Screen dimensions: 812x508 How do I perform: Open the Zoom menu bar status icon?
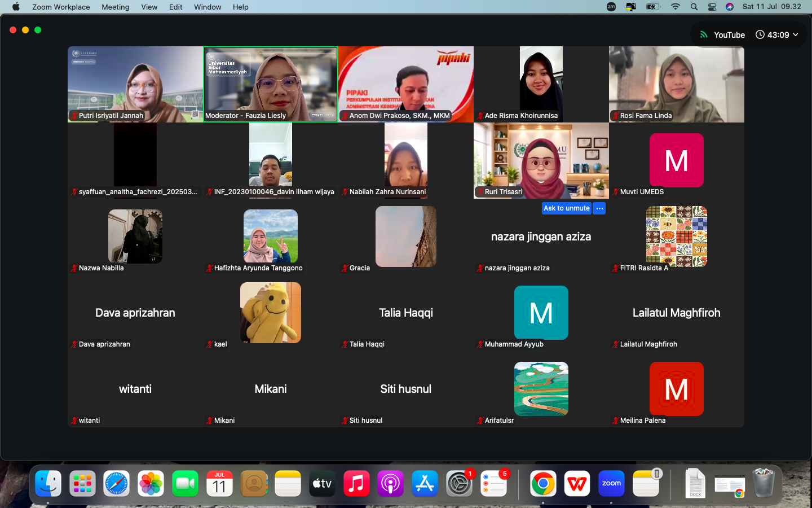[611, 7]
